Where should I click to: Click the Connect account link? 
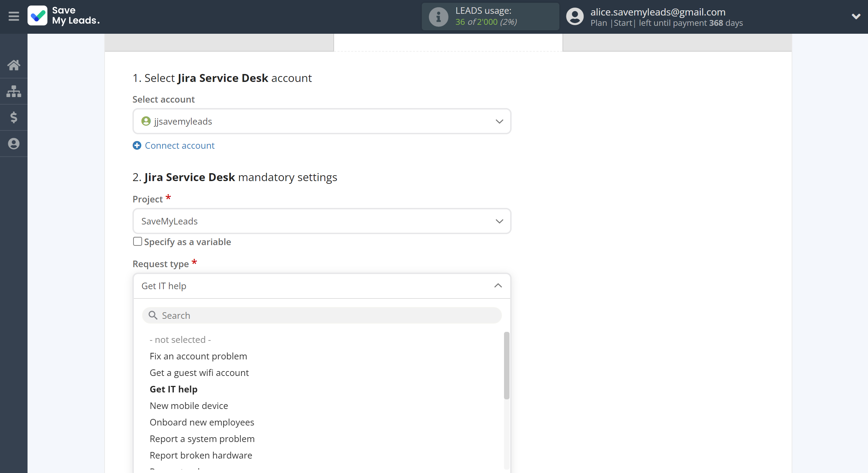click(x=180, y=146)
